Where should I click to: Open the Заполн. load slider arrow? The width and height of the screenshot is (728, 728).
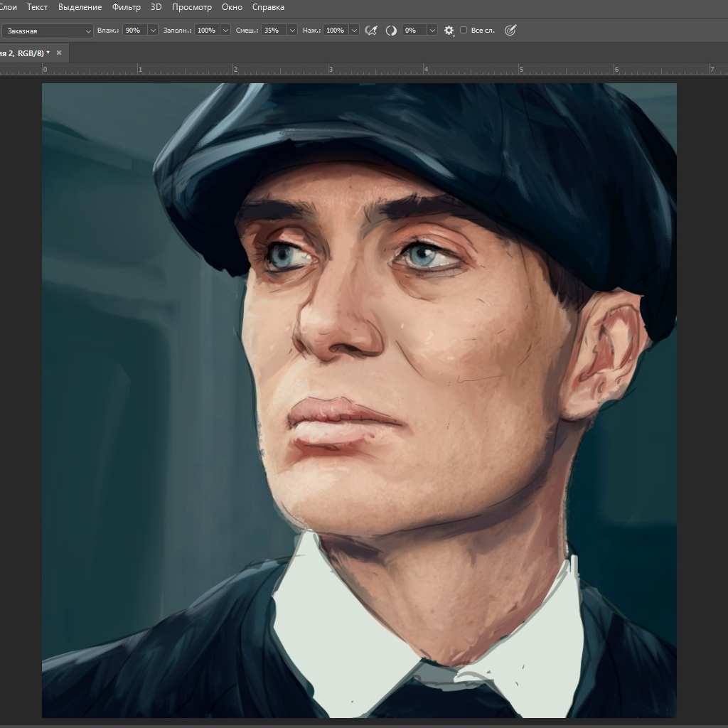point(225,30)
